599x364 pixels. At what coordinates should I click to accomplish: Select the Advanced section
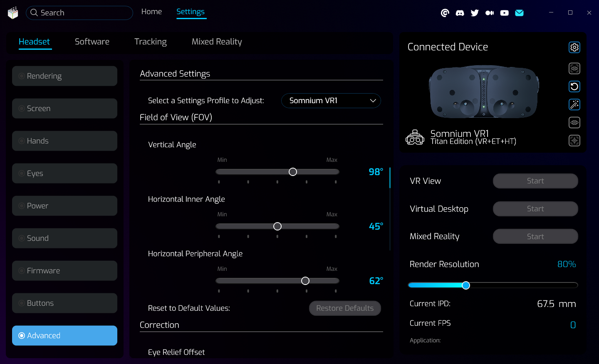(x=64, y=336)
